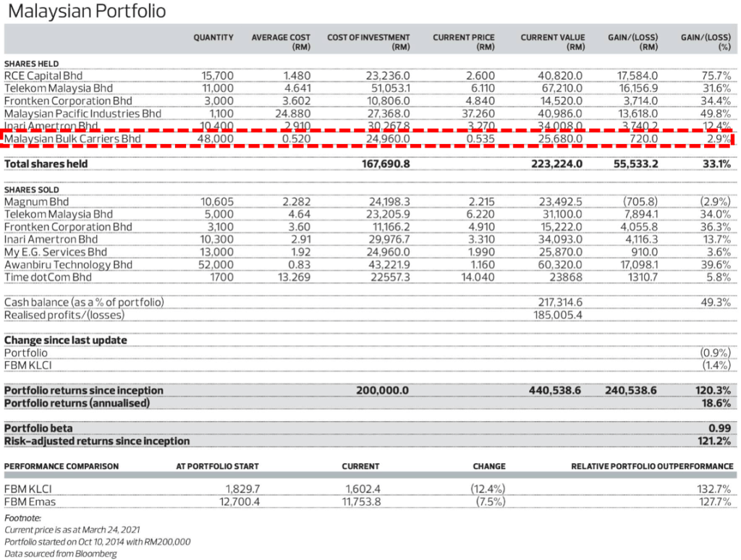Select RCE Capital Bhd row name
This screenshot has height=560, width=741.
point(43,75)
